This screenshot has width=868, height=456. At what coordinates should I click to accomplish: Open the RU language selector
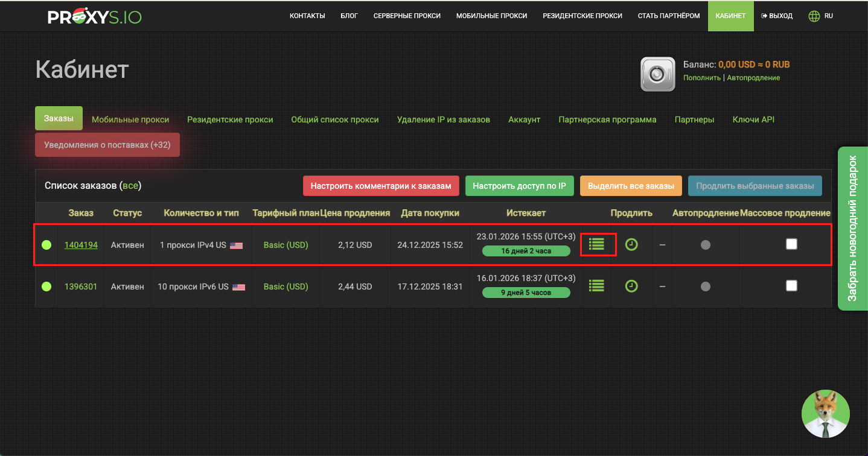[x=829, y=16]
